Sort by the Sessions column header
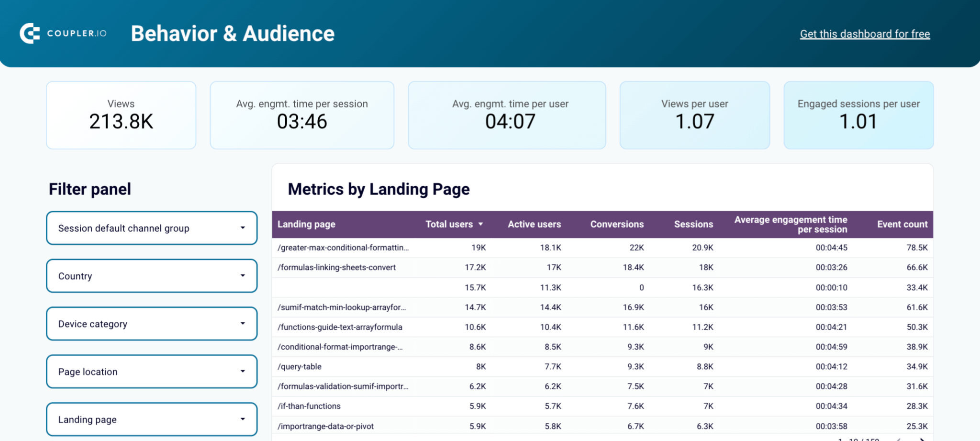980x441 pixels. (x=693, y=224)
